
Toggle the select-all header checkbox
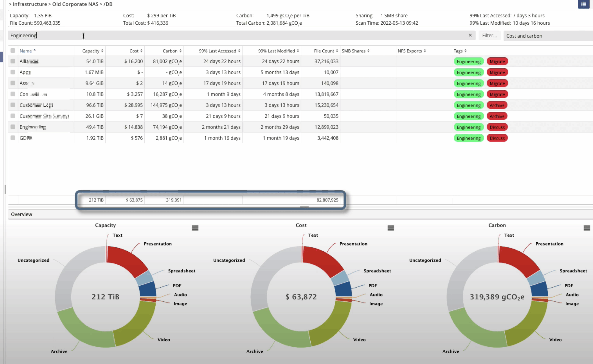pos(13,51)
